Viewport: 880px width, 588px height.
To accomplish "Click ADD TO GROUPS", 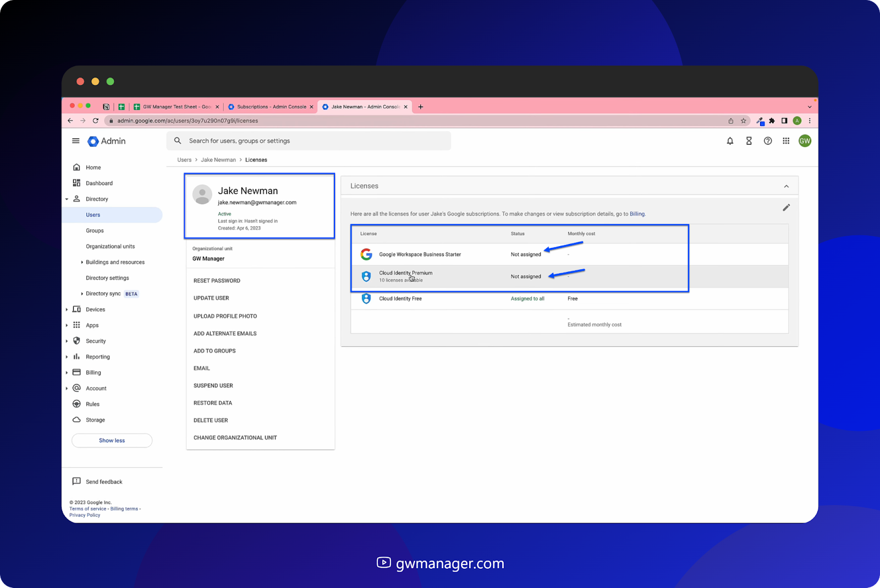I will pyautogui.click(x=215, y=351).
